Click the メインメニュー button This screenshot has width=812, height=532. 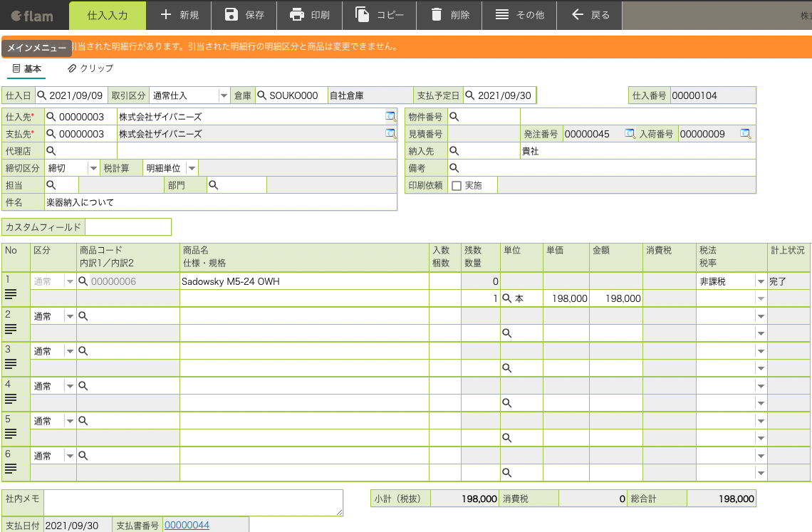click(x=36, y=48)
